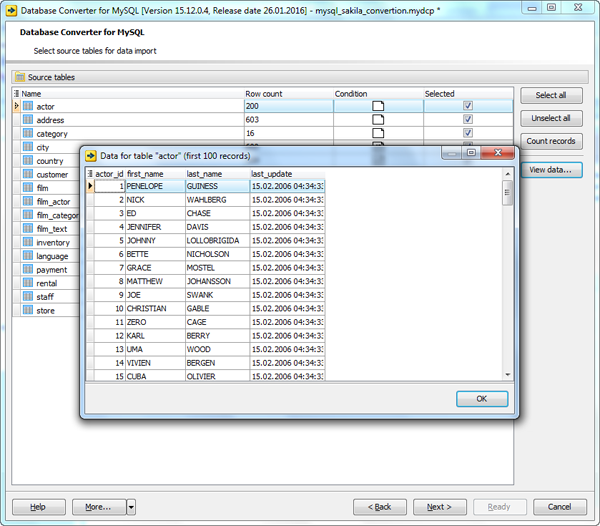Click the payment table icon
The image size is (600, 526).
click(28, 269)
